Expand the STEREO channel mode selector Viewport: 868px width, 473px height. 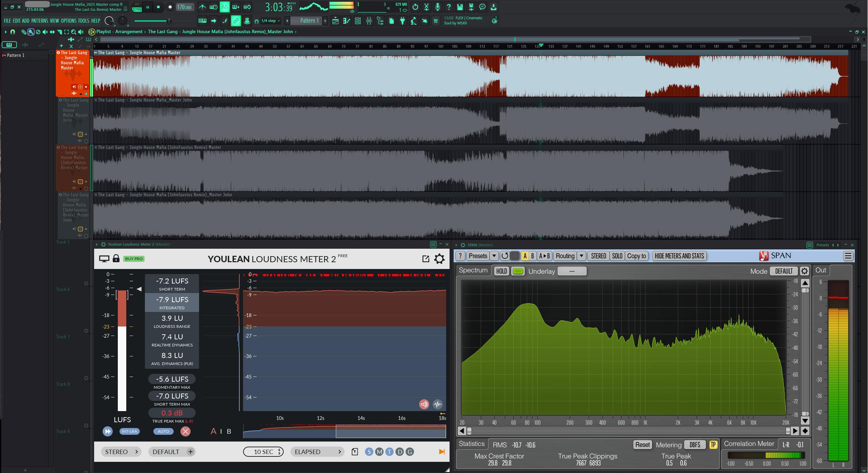click(121, 452)
